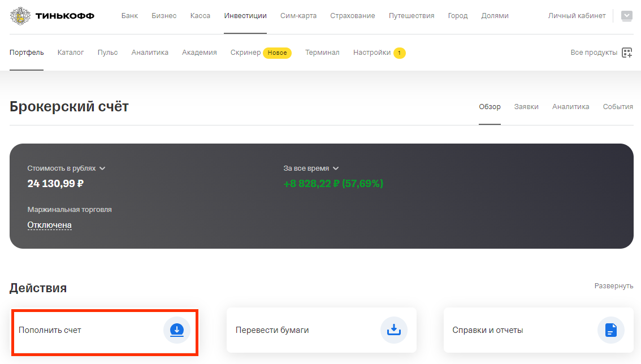
Task: Click the Пополнить счет download icon
Action: pyautogui.click(x=177, y=330)
